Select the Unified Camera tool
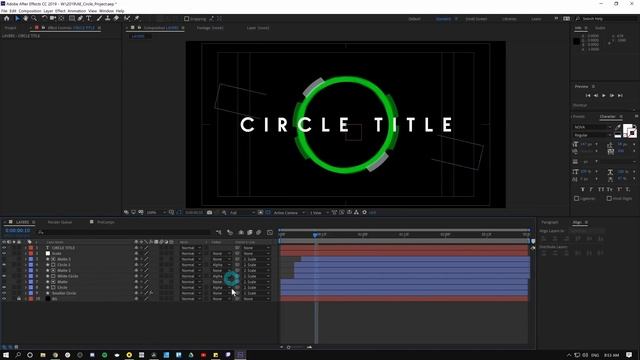640x360 pixels. pos(53,18)
